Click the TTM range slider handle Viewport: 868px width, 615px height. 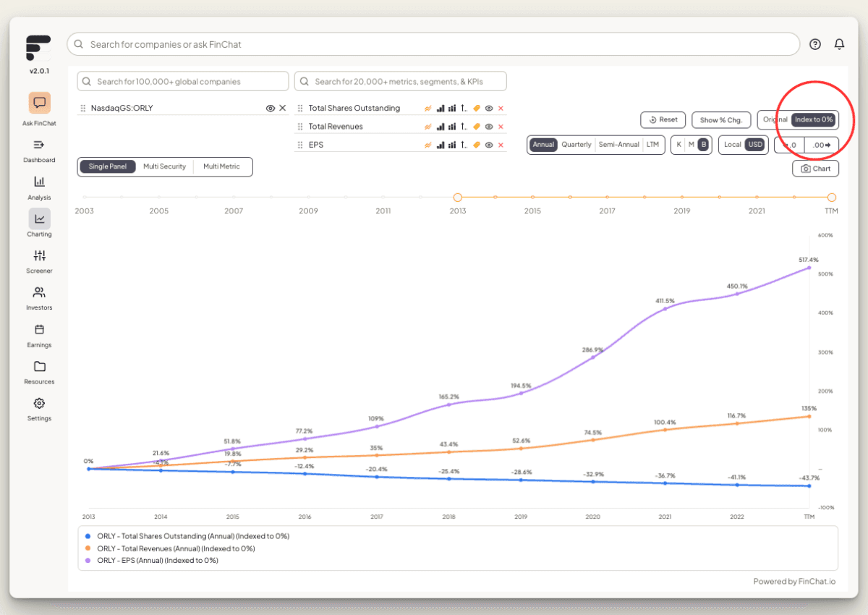pyautogui.click(x=832, y=197)
